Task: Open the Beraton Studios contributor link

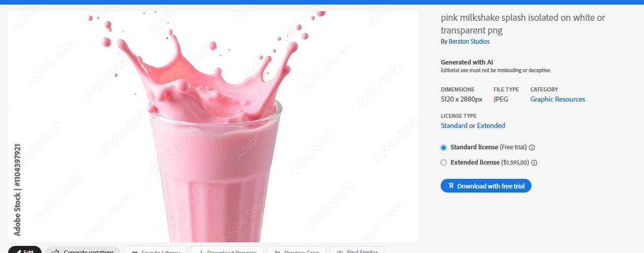Action: (x=469, y=42)
